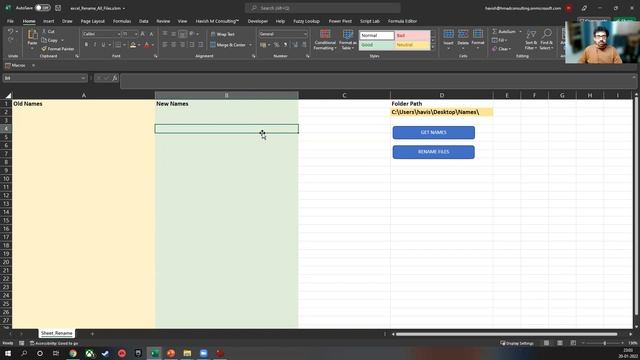This screenshot has height=360, width=640.
Task: Apply cell borders icon
Action: 118,44
